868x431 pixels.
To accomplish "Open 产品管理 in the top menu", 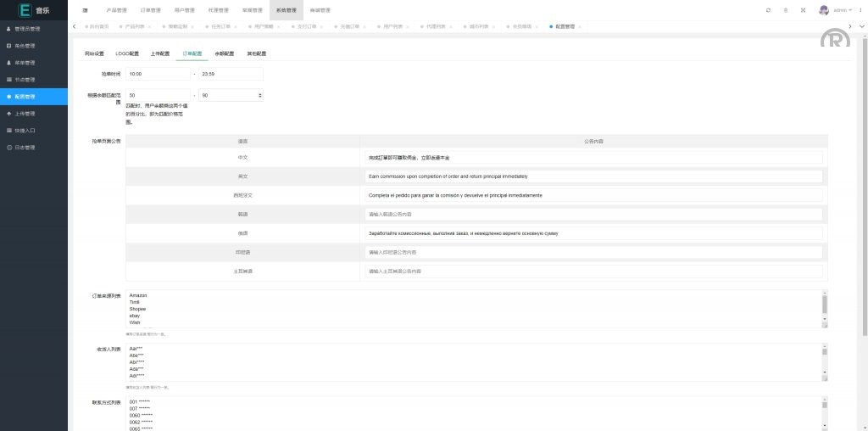I will click(x=117, y=10).
